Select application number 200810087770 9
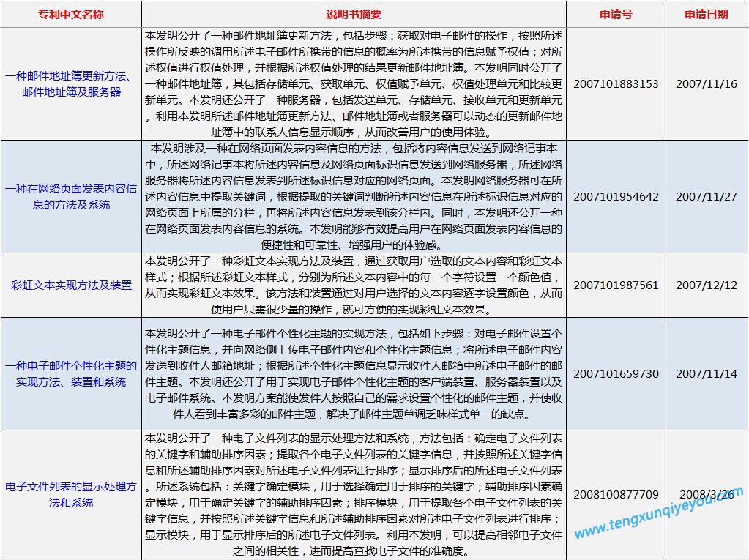This screenshot has height=560, width=749. tap(616, 495)
